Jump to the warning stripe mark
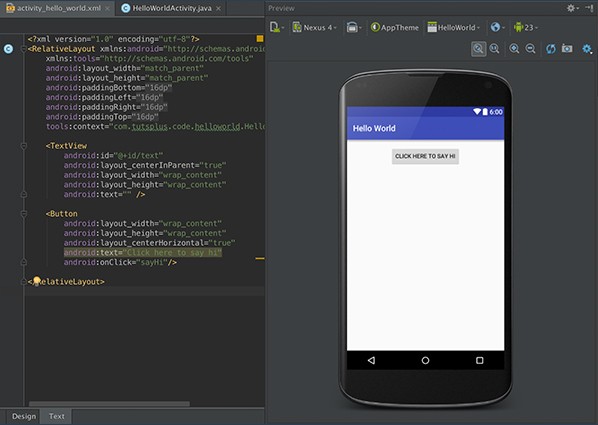This screenshot has width=598, height=425. click(x=260, y=258)
